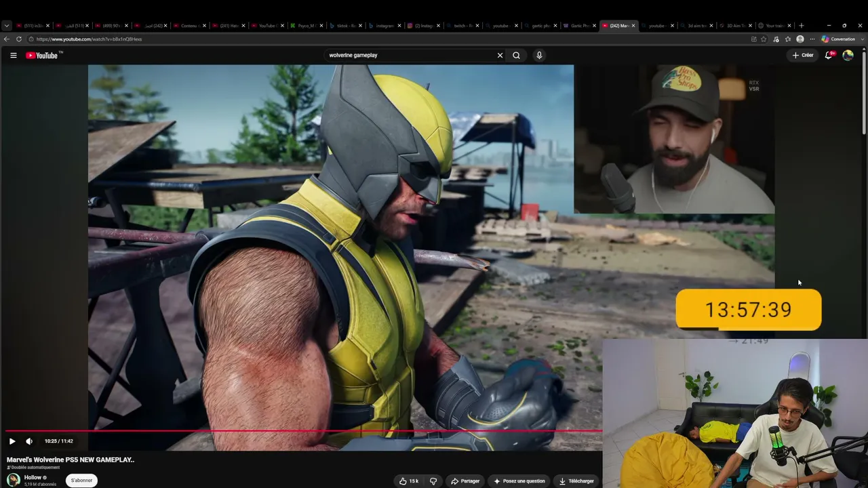Switch to the 'twitch' tab
Image resolution: width=868 pixels, height=488 pixels.
461,26
